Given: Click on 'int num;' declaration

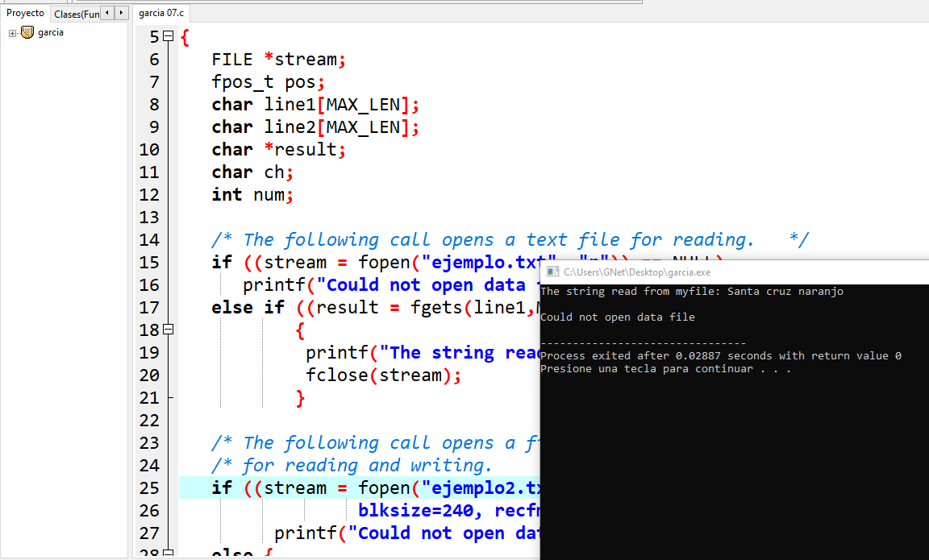Looking at the screenshot, I should pos(252,195).
